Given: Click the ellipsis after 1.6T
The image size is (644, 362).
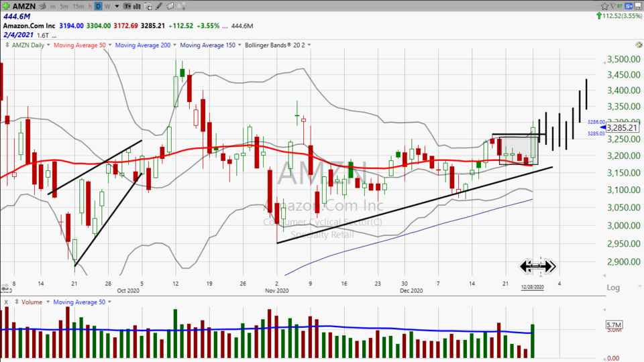Looking at the screenshot, I should (54, 36).
